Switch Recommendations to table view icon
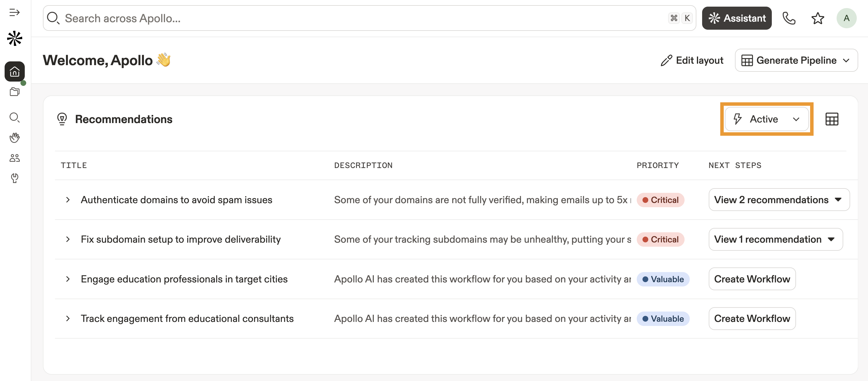This screenshot has width=868, height=381. click(x=832, y=119)
